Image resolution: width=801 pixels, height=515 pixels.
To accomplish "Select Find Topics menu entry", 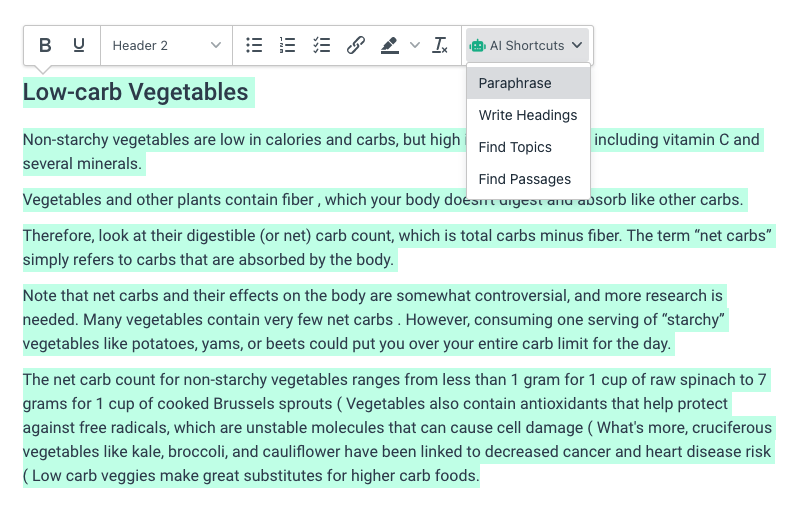I will coord(528,148).
